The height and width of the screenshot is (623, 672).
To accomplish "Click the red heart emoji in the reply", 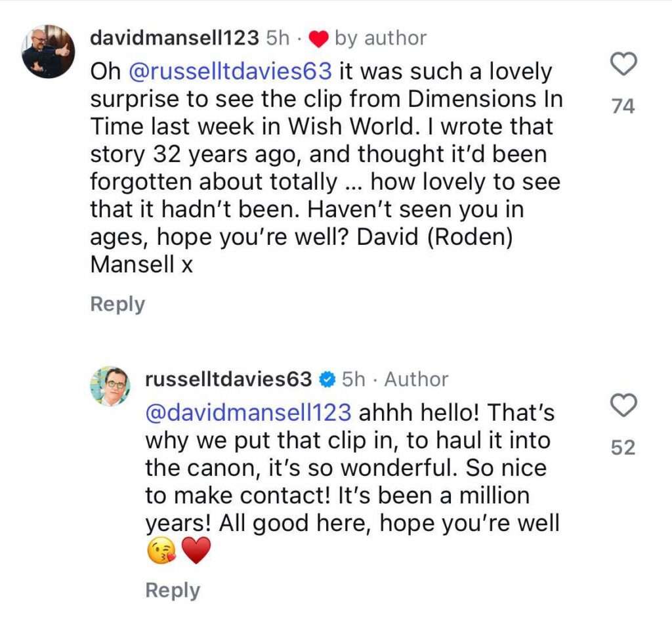I will [196, 551].
